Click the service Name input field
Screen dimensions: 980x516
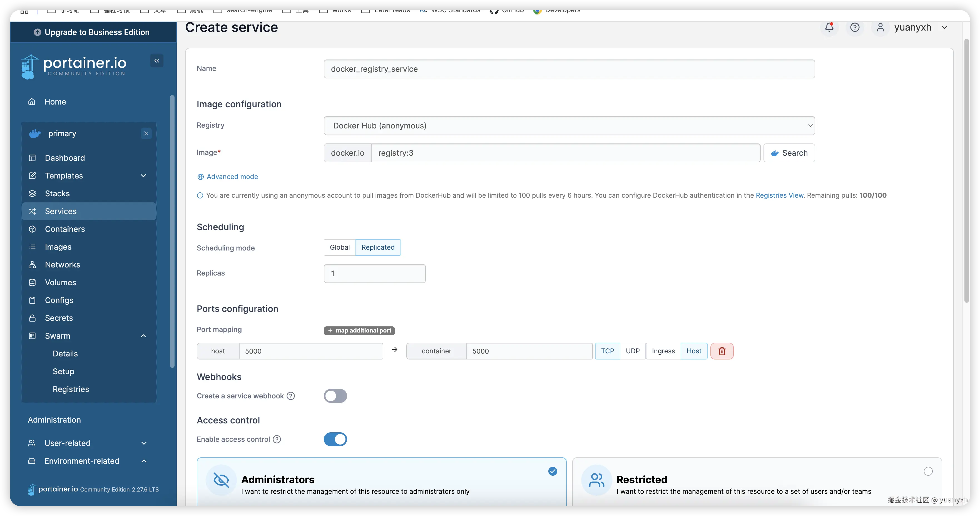pos(568,69)
